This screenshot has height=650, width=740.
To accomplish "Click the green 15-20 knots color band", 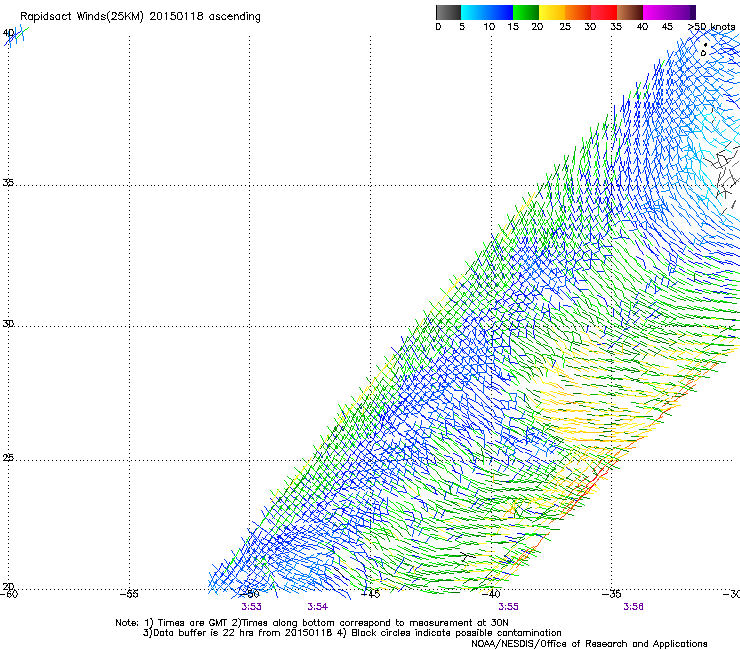I will tap(526, 12).
